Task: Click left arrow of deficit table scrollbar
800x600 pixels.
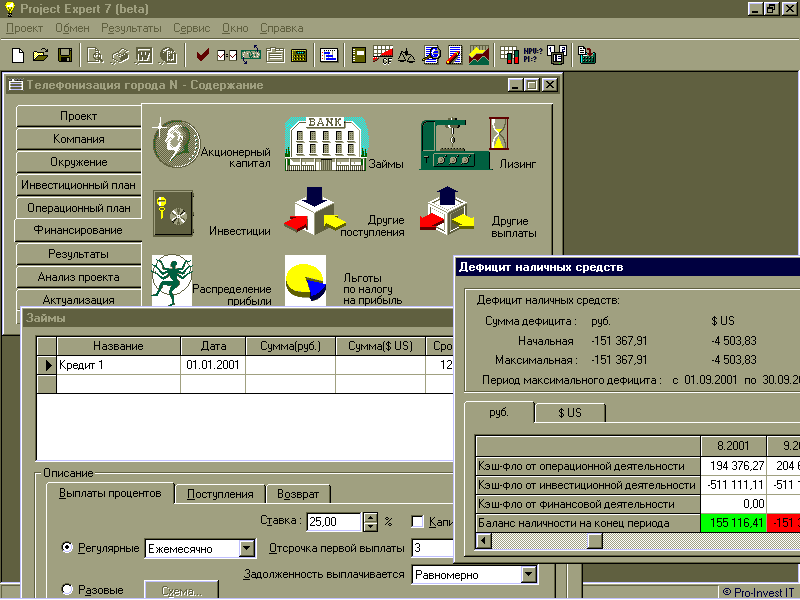Action: (x=484, y=541)
